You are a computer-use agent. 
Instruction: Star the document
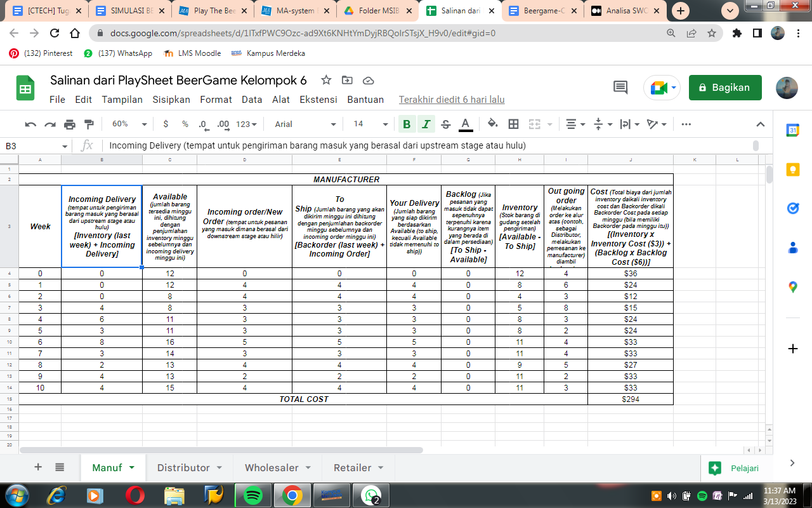click(326, 80)
